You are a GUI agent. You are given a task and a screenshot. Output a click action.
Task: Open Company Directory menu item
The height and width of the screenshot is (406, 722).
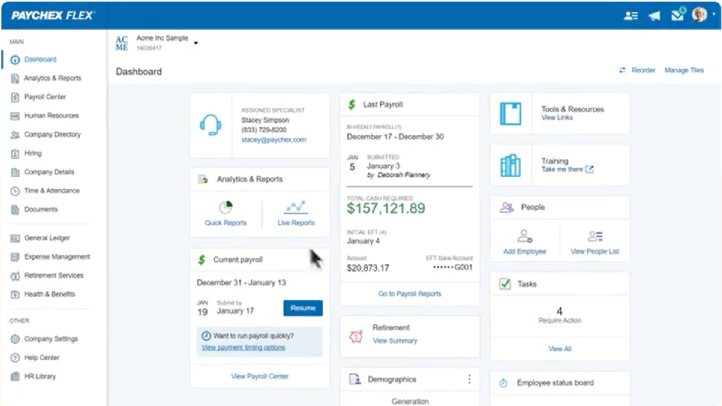[x=52, y=134]
